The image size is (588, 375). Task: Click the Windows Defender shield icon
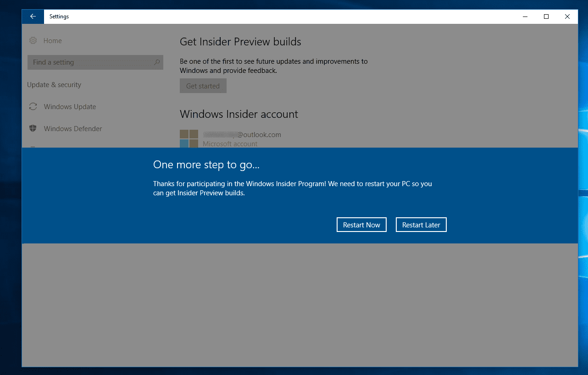pos(33,129)
